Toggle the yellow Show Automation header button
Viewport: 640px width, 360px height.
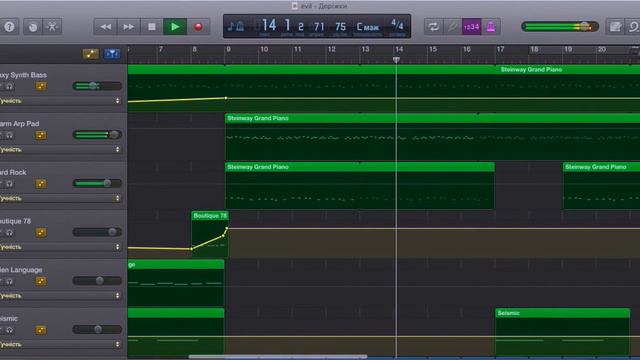click(91, 54)
